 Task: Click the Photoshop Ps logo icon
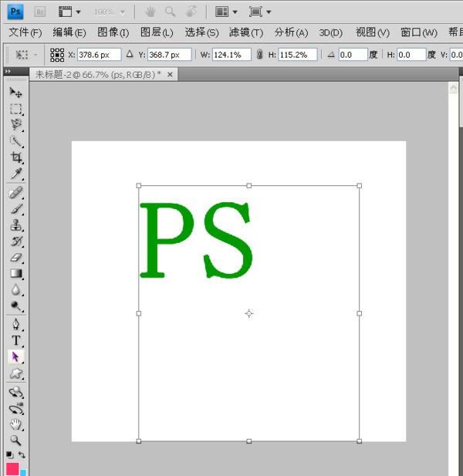click(15, 12)
